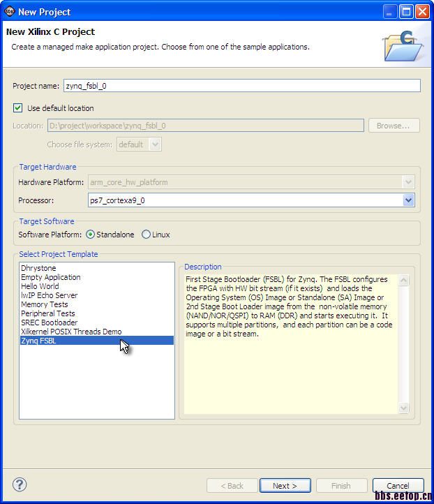Maximize the New Project window

(x=406, y=12)
